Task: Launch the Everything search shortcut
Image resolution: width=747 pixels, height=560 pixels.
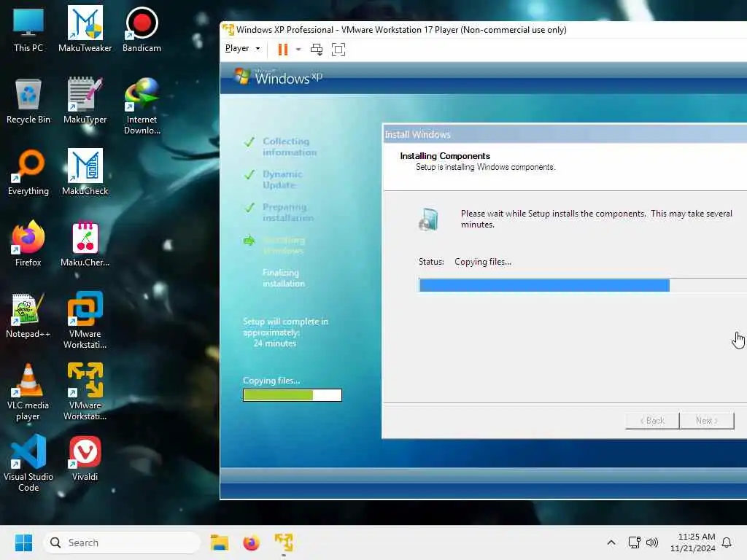Action: pyautogui.click(x=28, y=173)
